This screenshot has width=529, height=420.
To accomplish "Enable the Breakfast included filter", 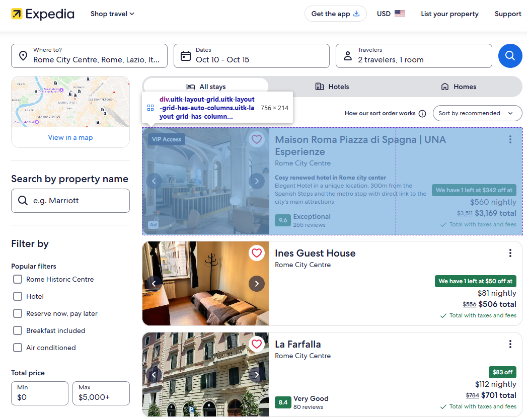I will tap(18, 330).
